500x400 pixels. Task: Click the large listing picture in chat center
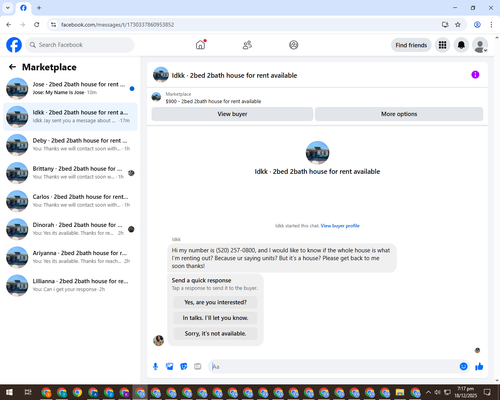click(x=317, y=153)
